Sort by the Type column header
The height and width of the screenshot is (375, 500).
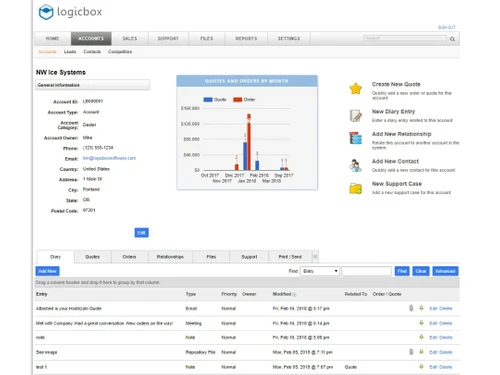click(x=191, y=294)
